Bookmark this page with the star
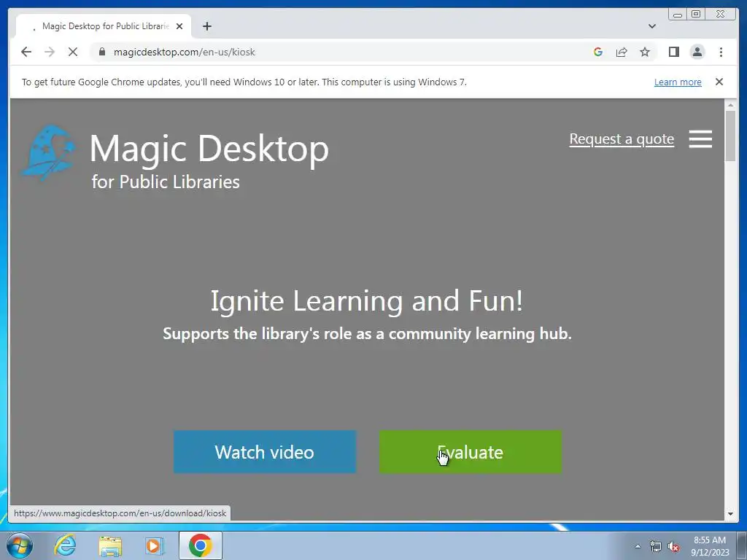Image resolution: width=747 pixels, height=560 pixels. click(x=645, y=52)
